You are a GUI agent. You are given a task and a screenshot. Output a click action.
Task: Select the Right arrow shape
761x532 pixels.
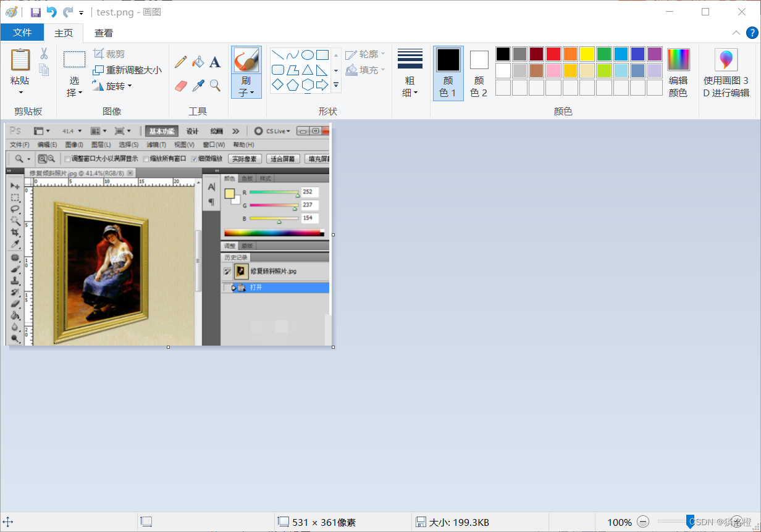pyautogui.click(x=322, y=85)
